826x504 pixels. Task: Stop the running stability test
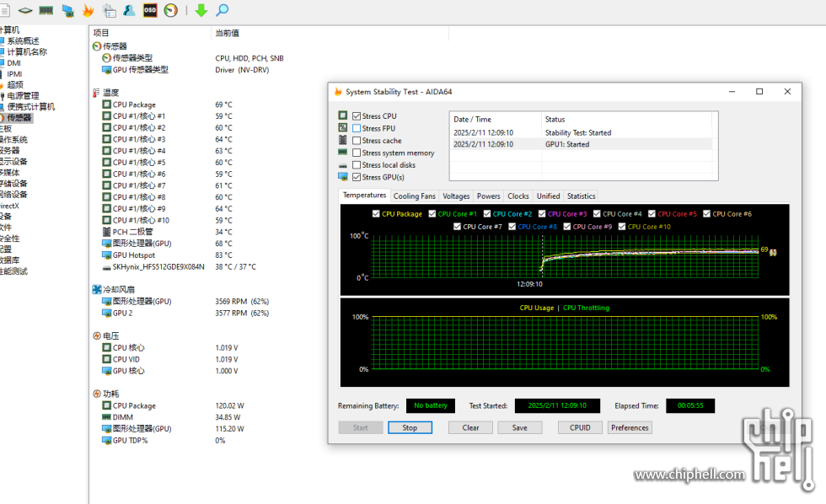pyautogui.click(x=410, y=427)
